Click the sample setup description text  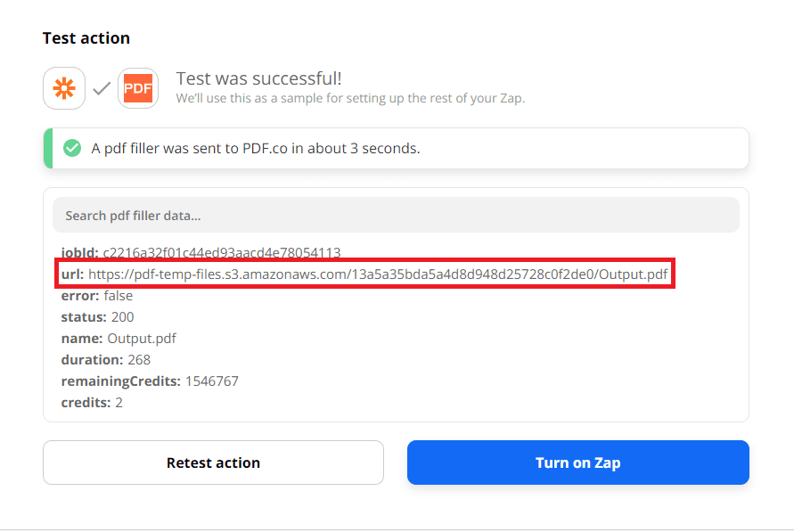[x=350, y=98]
